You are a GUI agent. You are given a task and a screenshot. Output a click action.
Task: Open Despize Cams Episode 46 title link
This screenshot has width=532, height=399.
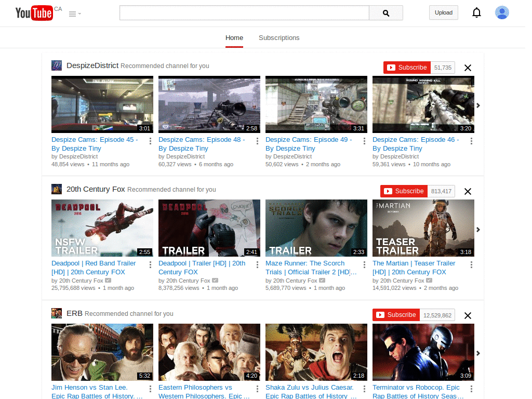tap(416, 144)
